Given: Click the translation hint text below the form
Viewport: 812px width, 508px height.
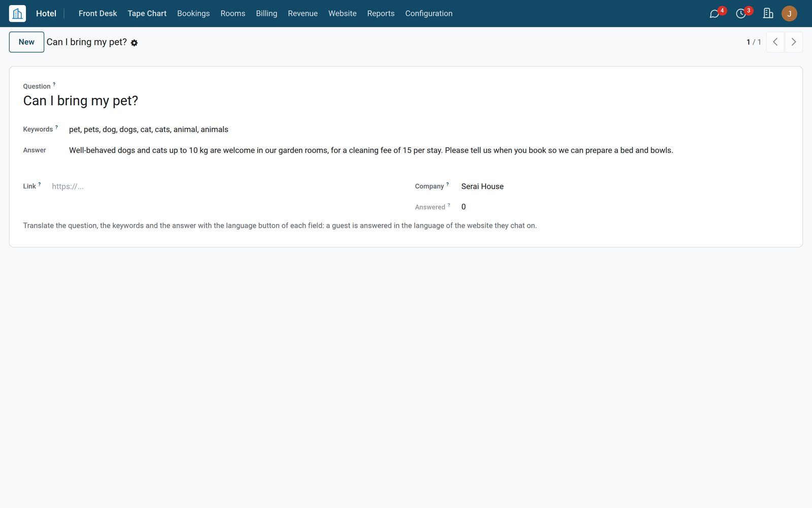Looking at the screenshot, I should coord(280,226).
